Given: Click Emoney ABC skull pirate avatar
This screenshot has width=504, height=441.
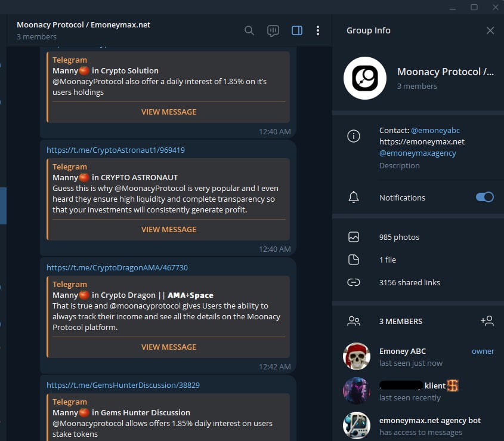Looking at the screenshot, I should click(x=357, y=356).
